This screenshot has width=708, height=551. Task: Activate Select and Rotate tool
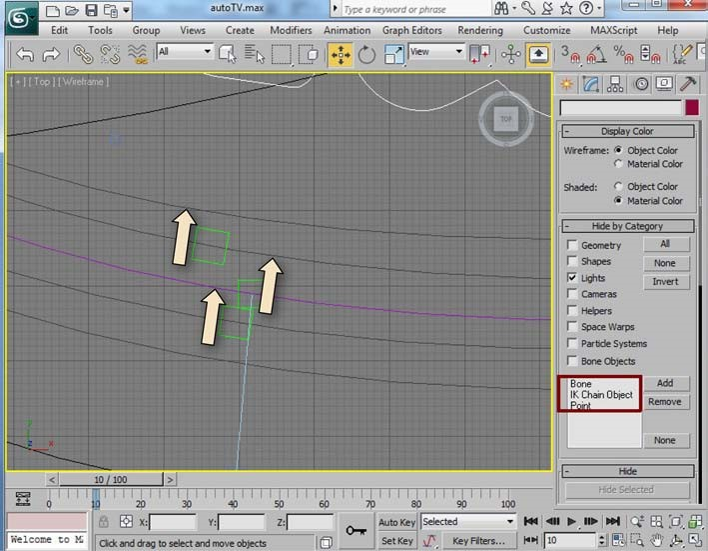coord(367,55)
